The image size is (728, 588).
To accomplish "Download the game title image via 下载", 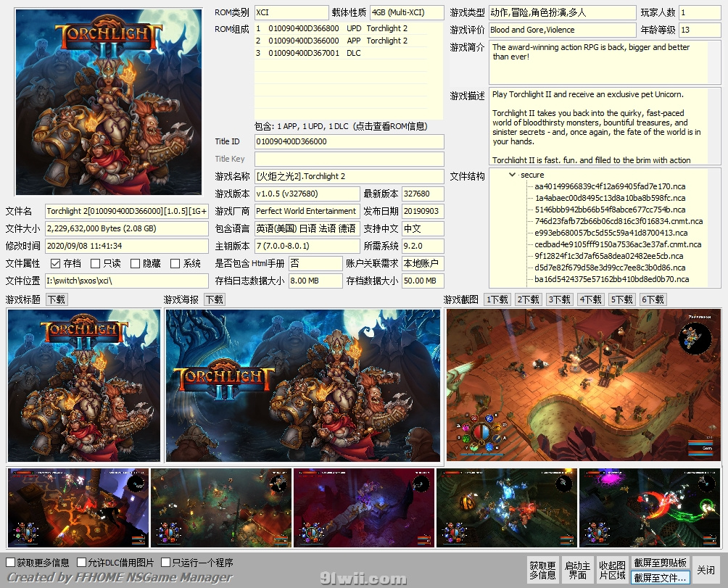I will 57,299.
